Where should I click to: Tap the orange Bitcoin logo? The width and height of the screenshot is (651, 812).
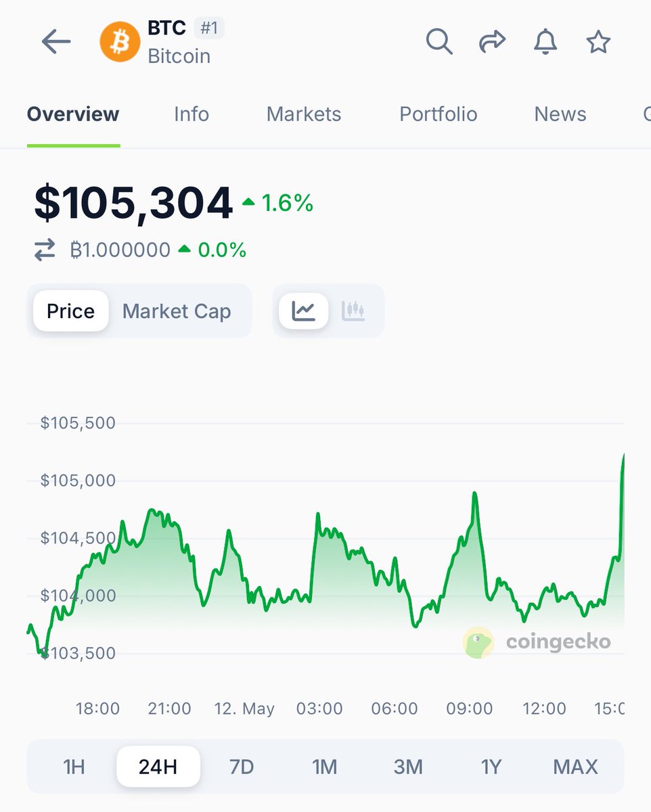pos(120,42)
